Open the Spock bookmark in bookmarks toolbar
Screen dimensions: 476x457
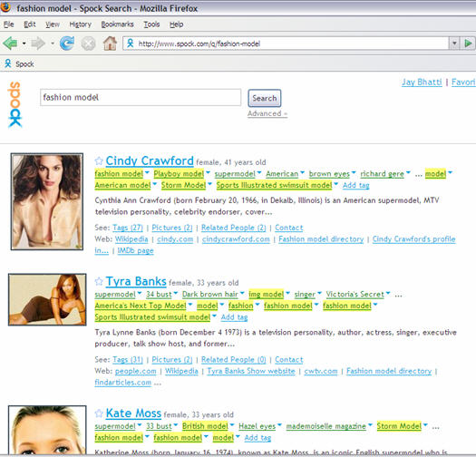pos(19,63)
